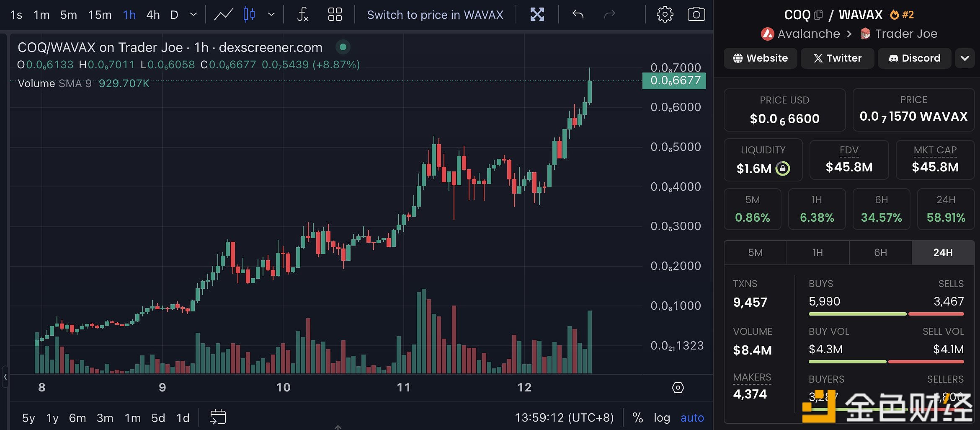Image resolution: width=980 pixels, height=430 pixels.
Task: Select the 1s timeframe
Action: click(16, 15)
